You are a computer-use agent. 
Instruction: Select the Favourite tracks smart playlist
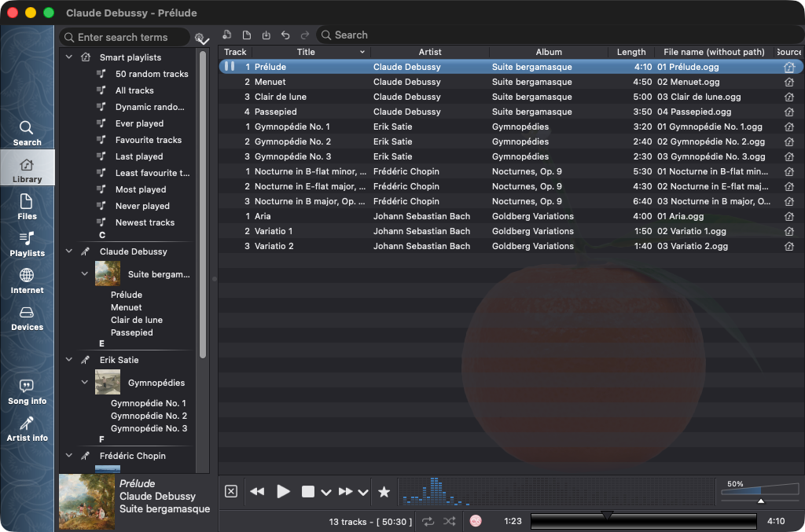149,140
